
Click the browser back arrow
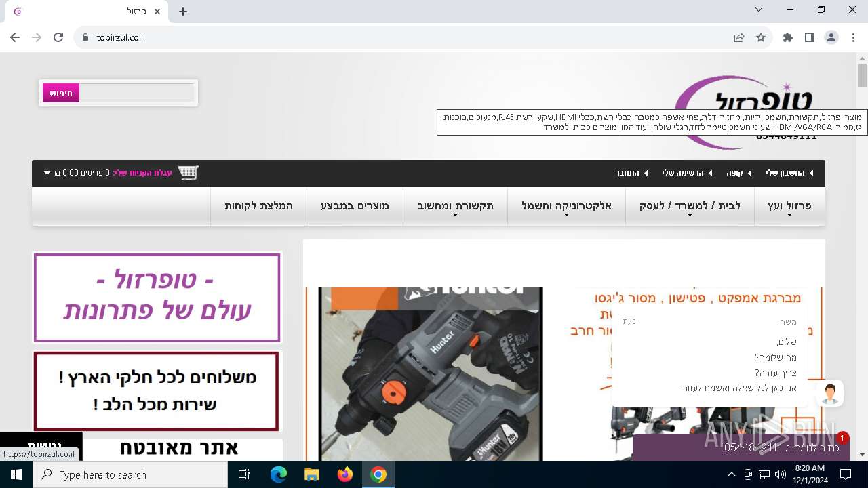(x=15, y=37)
